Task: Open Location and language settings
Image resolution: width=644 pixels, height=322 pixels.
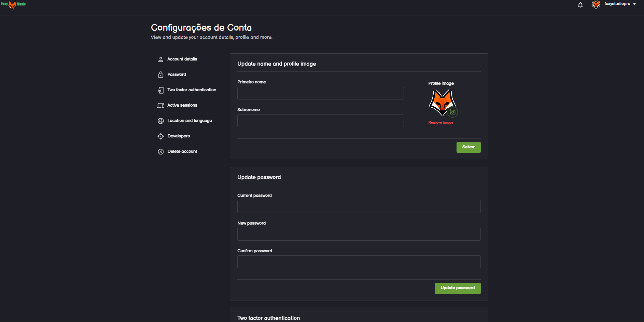Action: point(190,121)
